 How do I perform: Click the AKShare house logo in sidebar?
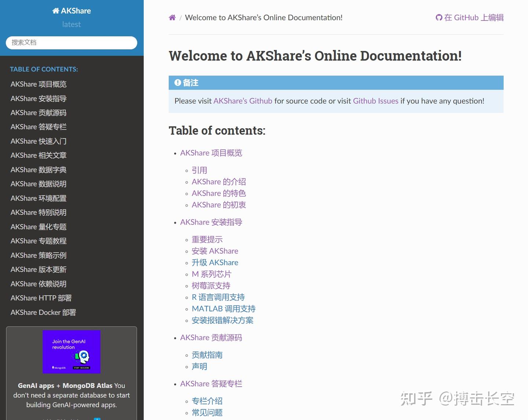[55, 11]
